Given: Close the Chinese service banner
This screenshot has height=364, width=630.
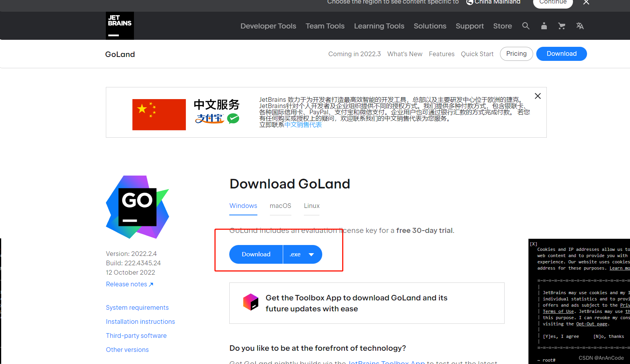Looking at the screenshot, I should pos(538,96).
